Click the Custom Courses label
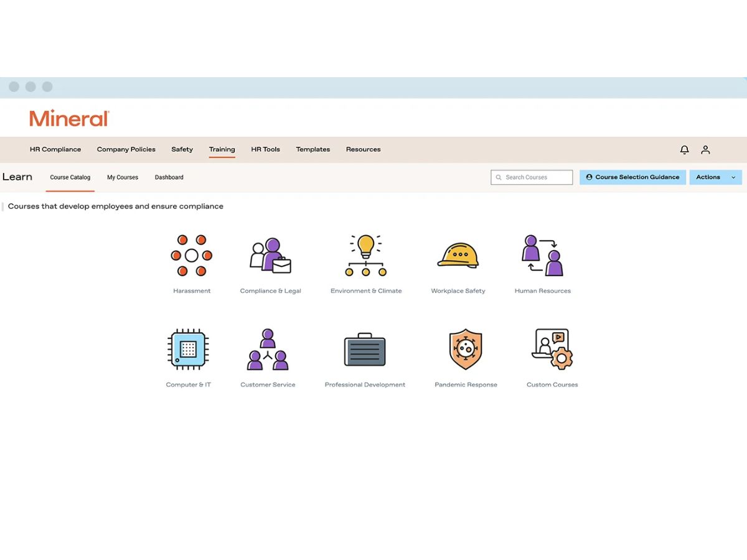 pos(552,385)
